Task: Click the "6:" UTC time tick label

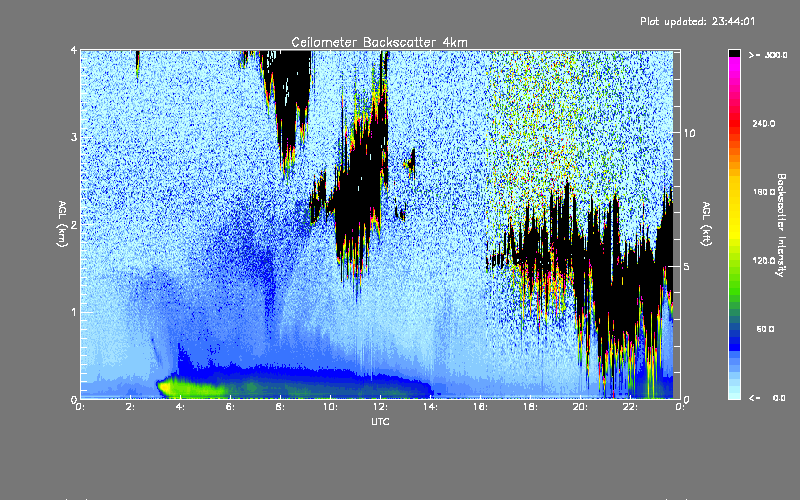Action: [231, 407]
